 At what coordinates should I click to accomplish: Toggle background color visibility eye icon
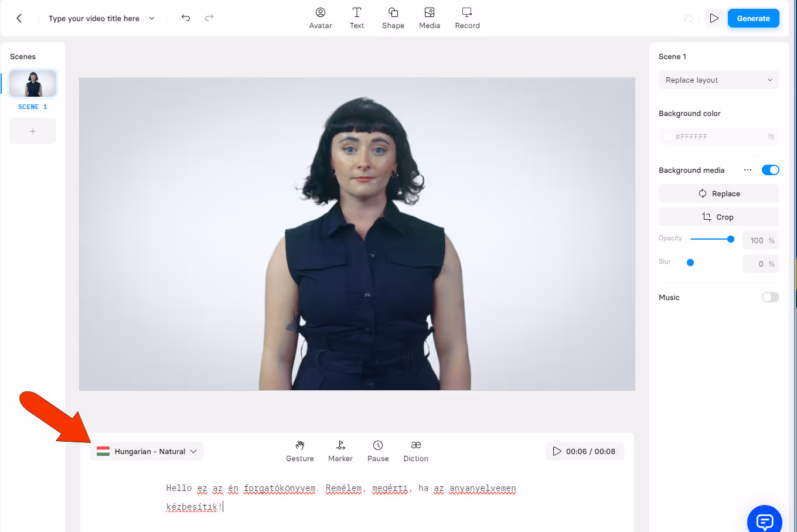[x=771, y=137]
